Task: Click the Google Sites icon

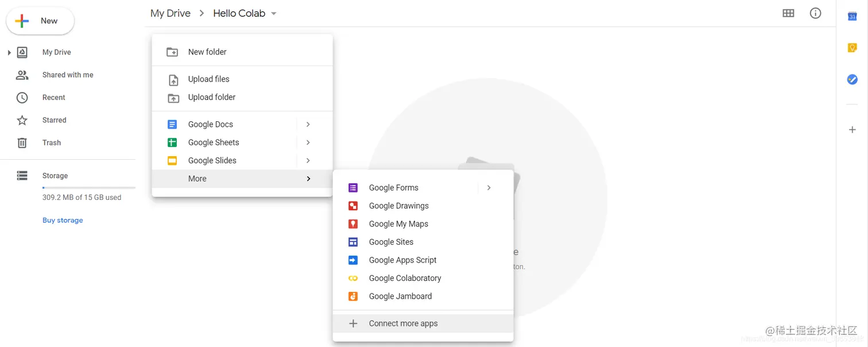Action: point(353,242)
